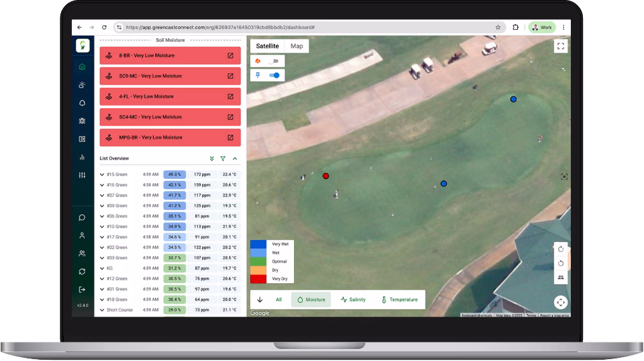Open the SC9-MC Very Low Moisture alert
This screenshot has width=644, height=361.
[x=170, y=76]
